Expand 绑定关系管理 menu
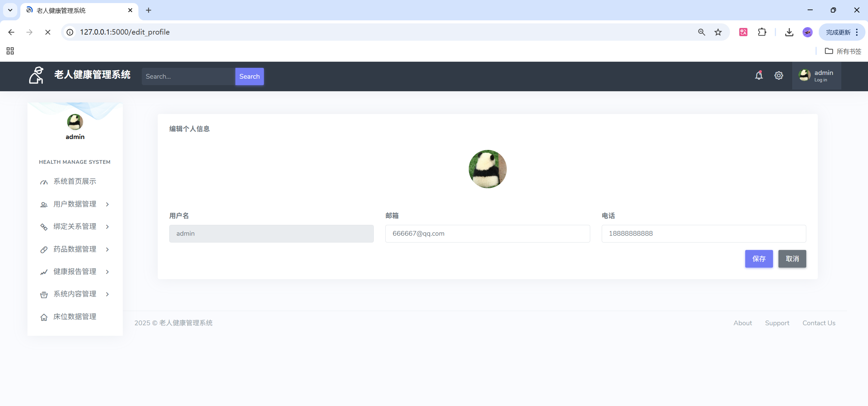This screenshot has height=406, width=868. pyautogui.click(x=75, y=227)
